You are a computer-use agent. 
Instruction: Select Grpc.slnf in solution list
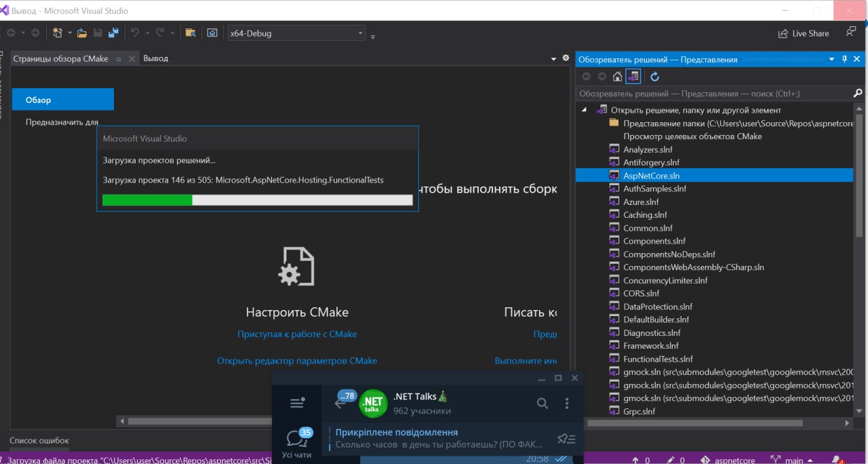pos(639,411)
